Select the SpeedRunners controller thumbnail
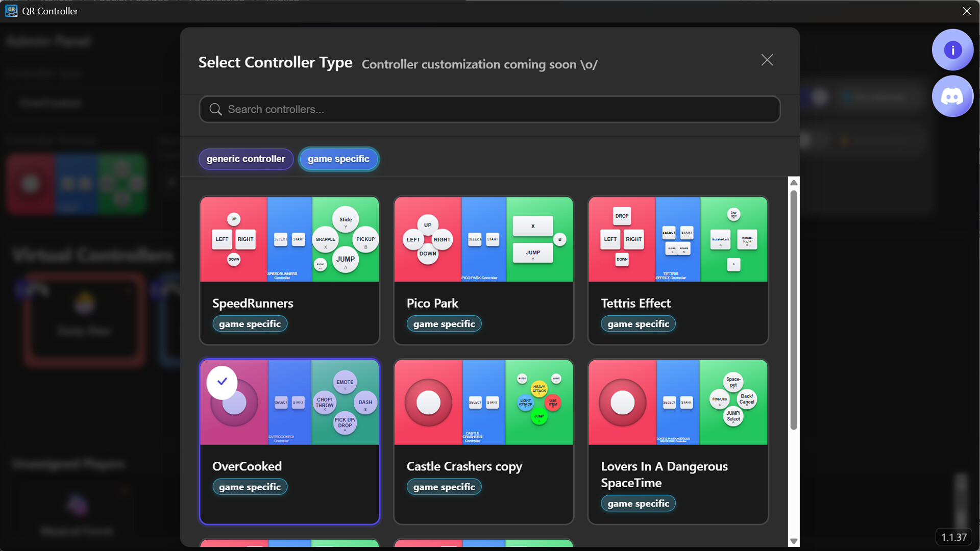This screenshot has height=551, width=980. coord(289,239)
